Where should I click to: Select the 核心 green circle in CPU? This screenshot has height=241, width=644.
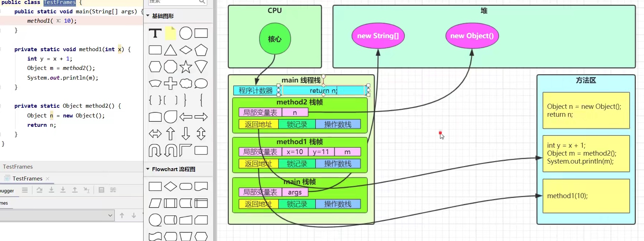tap(275, 39)
